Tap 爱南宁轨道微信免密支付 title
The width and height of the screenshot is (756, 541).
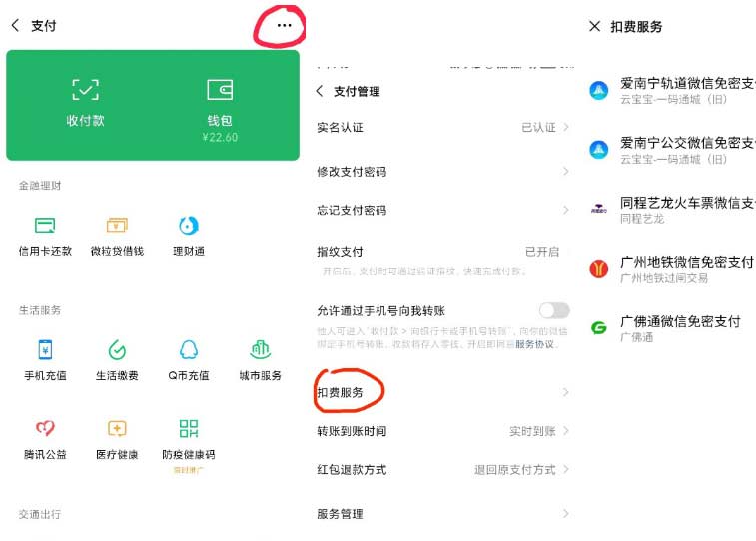[x=688, y=83]
